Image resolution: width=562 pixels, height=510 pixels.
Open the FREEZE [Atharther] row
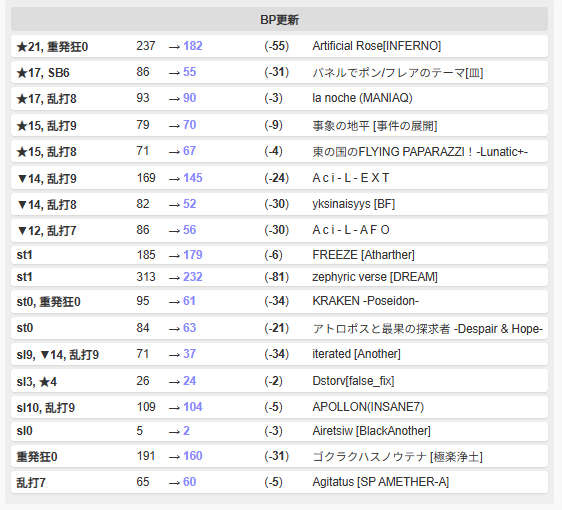pos(279,255)
